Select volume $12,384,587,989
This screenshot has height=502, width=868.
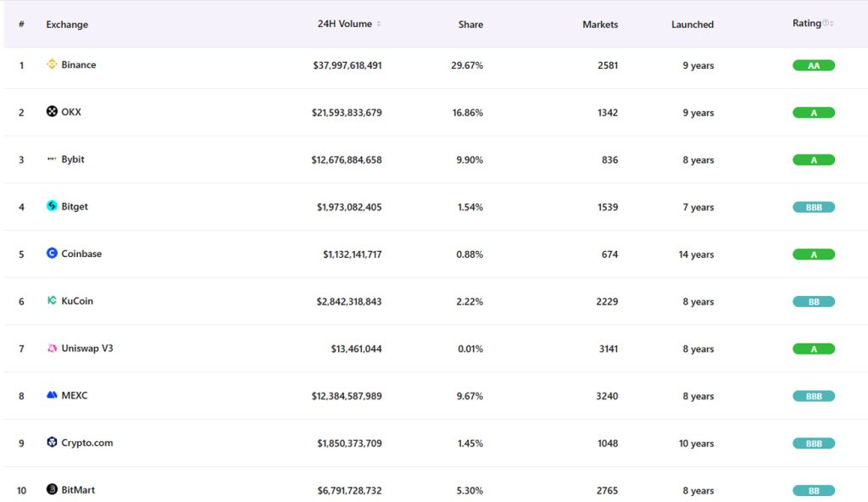(x=347, y=396)
